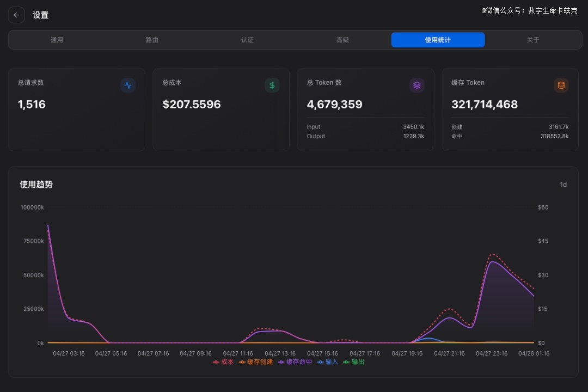Open the 路由 tab
Image resolution: width=588 pixels, height=392 pixels.
pos(152,40)
